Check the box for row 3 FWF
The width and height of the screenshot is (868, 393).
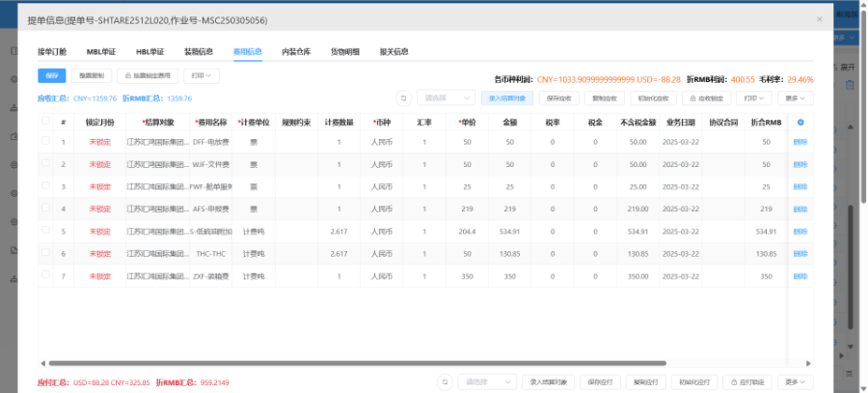pyautogui.click(x=45, y=185)
